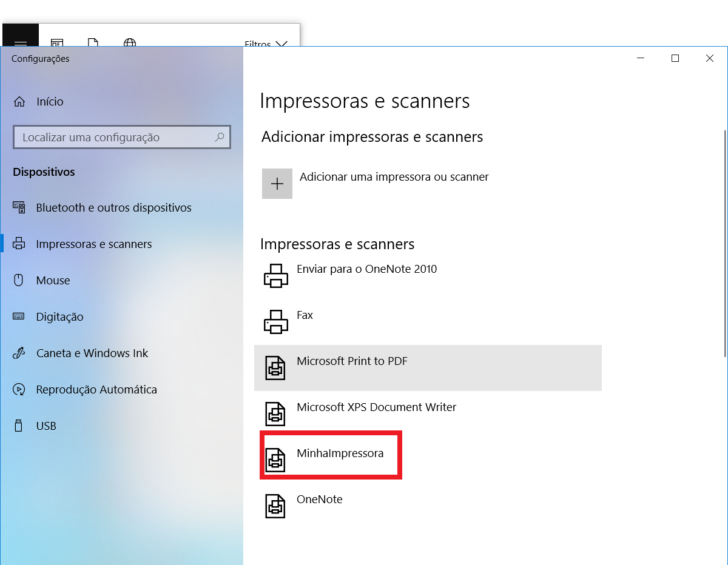Click the MinhaImpressora printer icon
The width and height of the screenshot is (728, 565).
coord(276,460)
